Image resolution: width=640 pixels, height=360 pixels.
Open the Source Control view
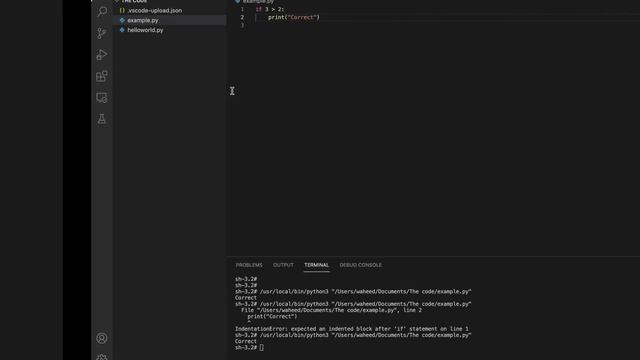(x=102, y=33)
